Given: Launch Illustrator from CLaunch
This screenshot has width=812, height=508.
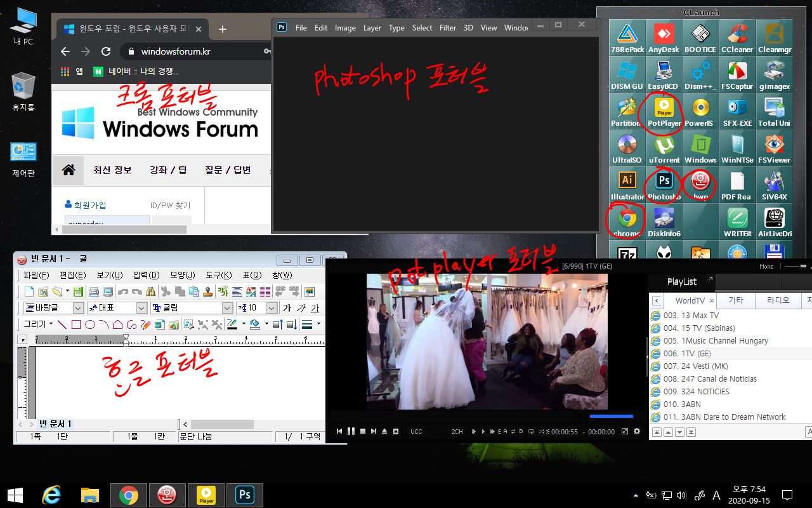Looking at the screenshot, I should tap(627, 185).
